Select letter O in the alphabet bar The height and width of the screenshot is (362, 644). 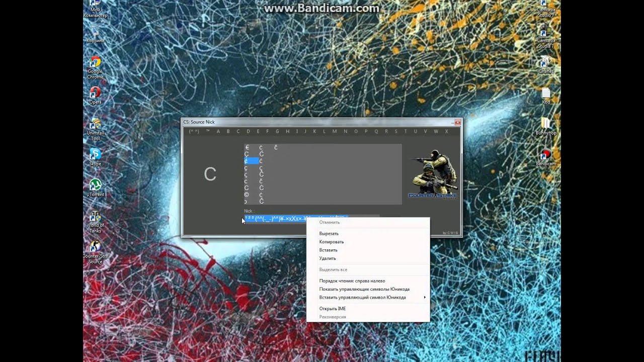pos(356,132)
